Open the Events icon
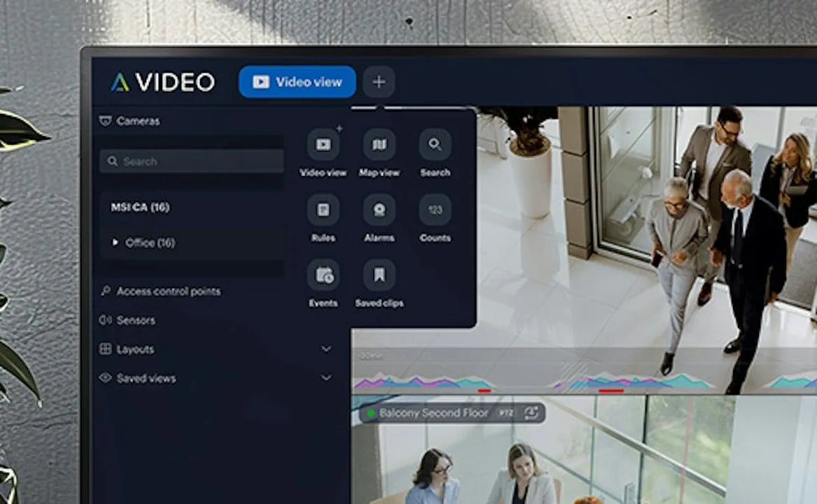 click(x=323, y=275)
